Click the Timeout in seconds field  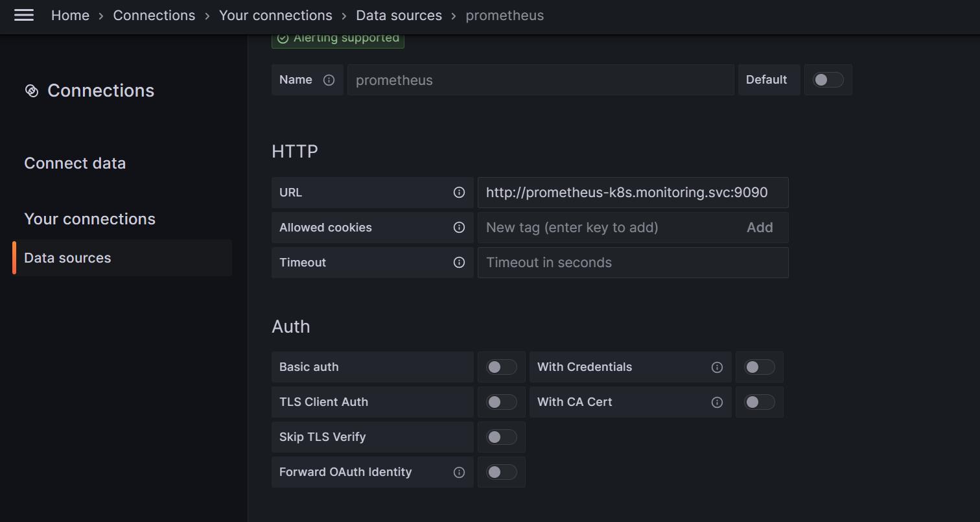pos(633,263)
